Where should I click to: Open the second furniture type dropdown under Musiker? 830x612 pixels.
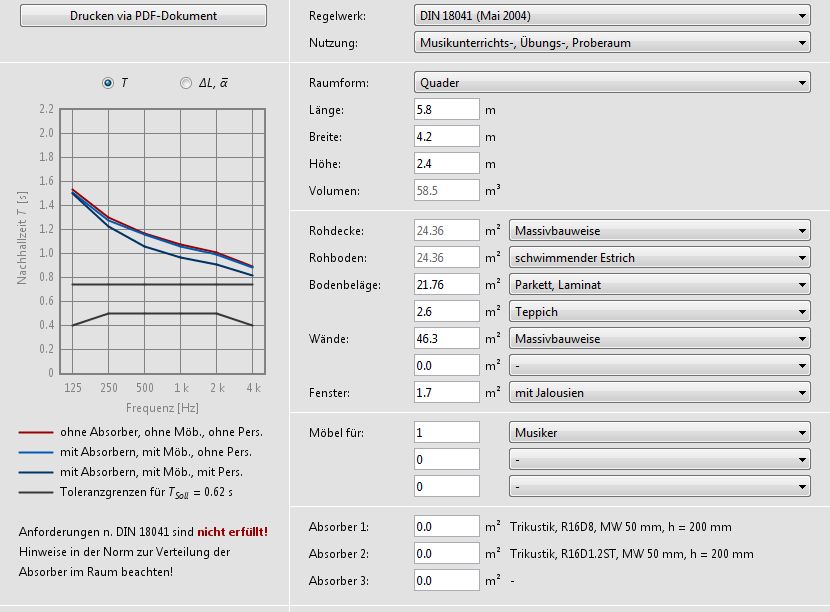pos(660,460)
